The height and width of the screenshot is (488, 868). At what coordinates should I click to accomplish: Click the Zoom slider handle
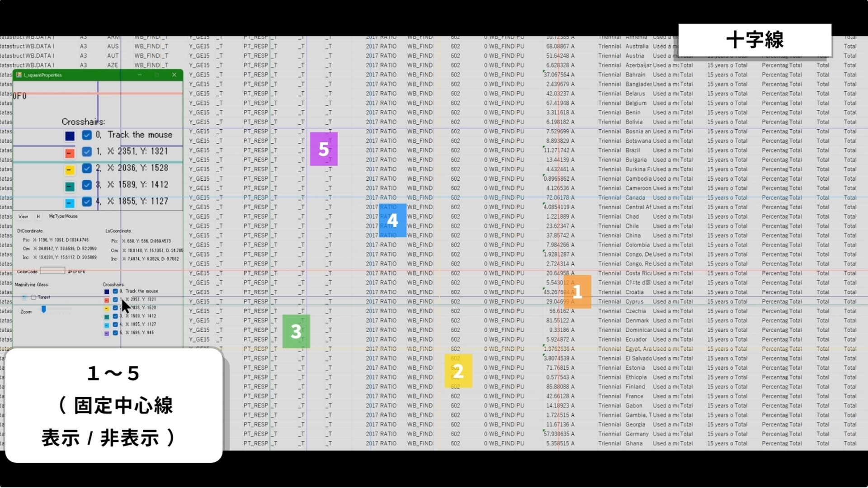point(44,310)
